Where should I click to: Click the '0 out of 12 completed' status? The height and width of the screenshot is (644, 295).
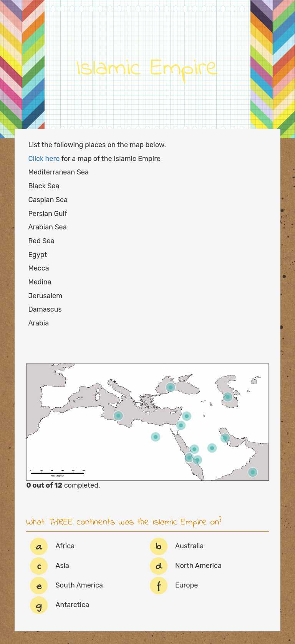(63, 485)
